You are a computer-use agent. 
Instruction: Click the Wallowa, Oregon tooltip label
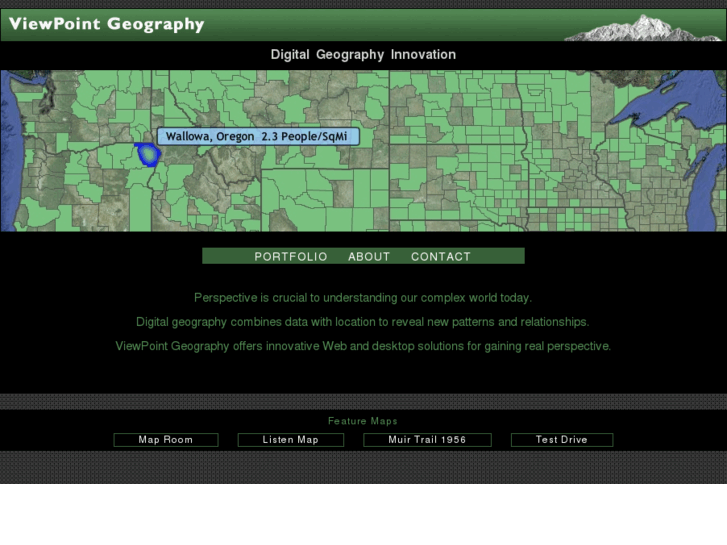pyautogui.click(x=258, y=136)
